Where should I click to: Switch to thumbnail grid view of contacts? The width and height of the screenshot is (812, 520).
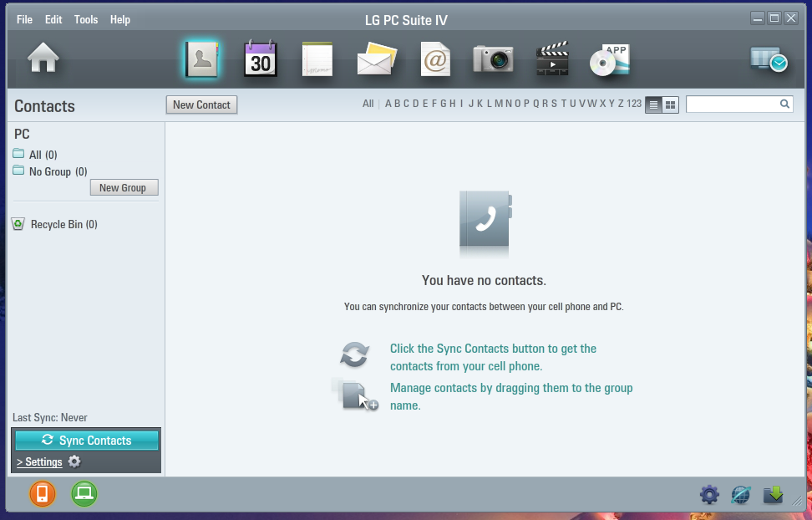[670, 105]
